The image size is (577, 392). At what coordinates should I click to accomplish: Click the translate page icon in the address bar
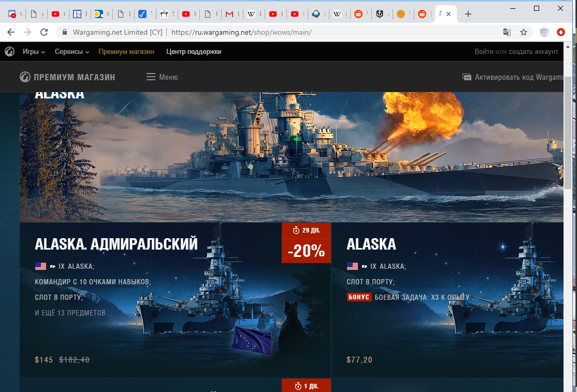[x=507, y=32]
